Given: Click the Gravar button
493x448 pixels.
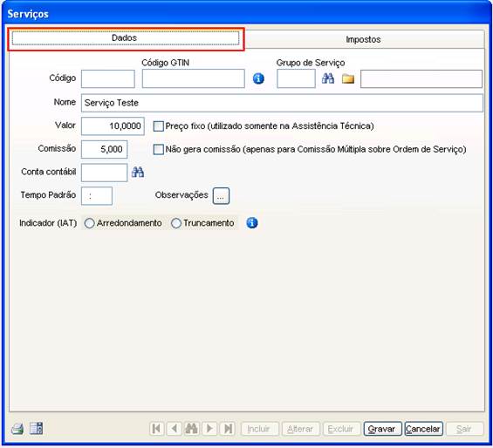Looking at the screenshot, I should 383,429.
